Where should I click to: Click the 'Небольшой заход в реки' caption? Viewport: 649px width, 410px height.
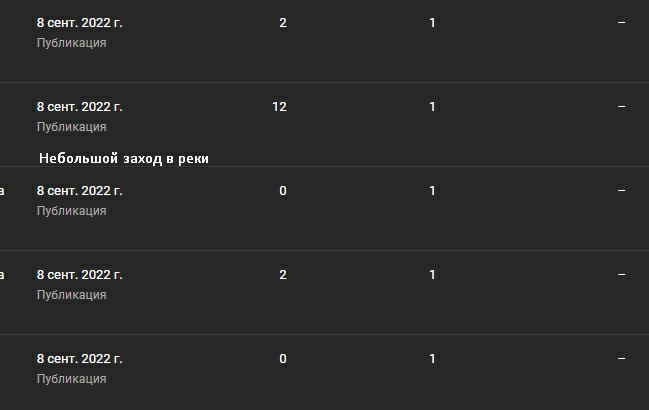124,158
